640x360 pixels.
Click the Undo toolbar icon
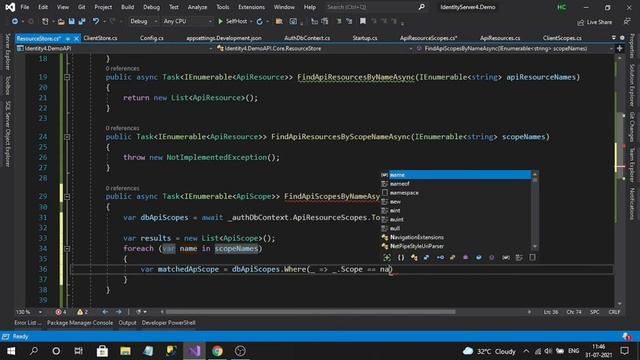click(96, 21)
